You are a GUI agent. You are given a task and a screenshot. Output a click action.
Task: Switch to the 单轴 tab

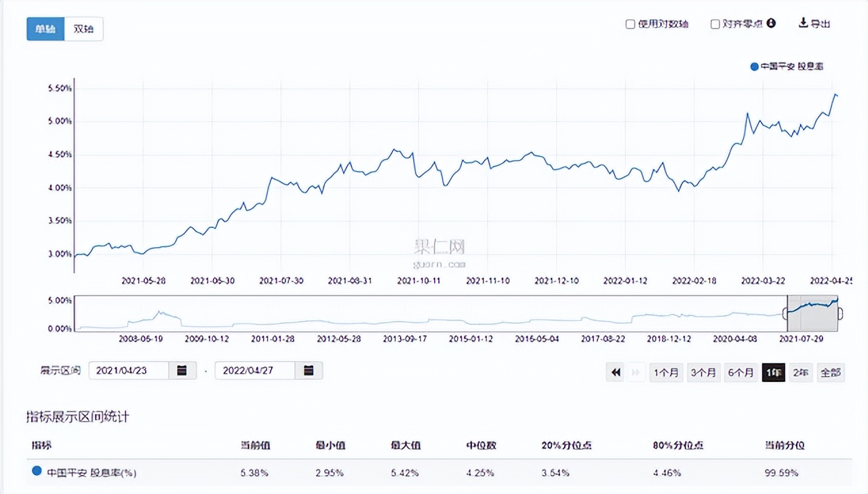(45, 28)
